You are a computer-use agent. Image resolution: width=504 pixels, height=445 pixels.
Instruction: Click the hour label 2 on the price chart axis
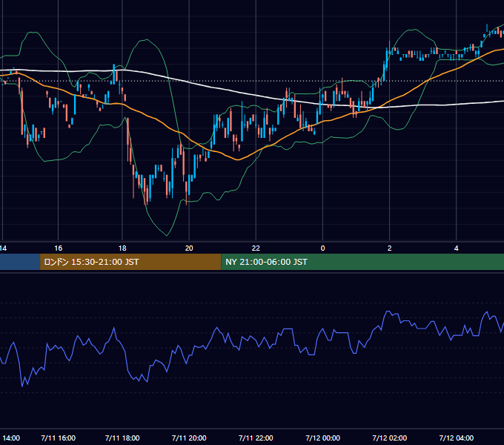click(x=390, y=248)
